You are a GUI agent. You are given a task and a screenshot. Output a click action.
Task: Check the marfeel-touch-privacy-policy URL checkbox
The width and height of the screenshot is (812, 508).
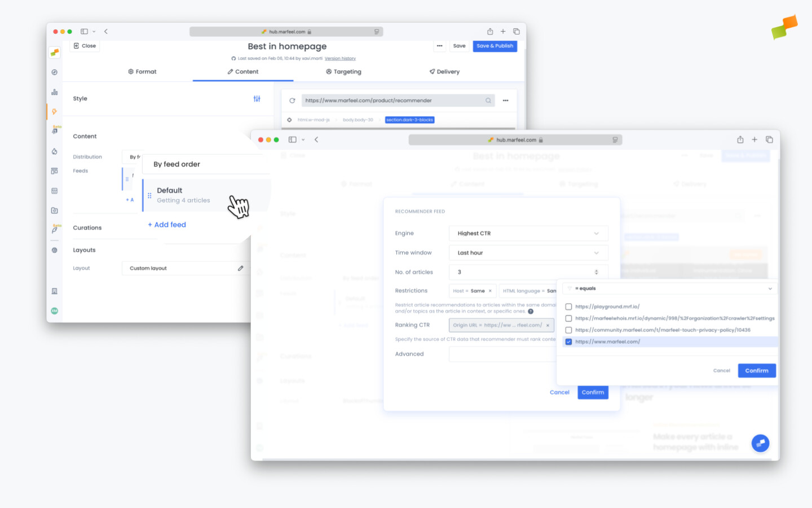coord(568,330)
